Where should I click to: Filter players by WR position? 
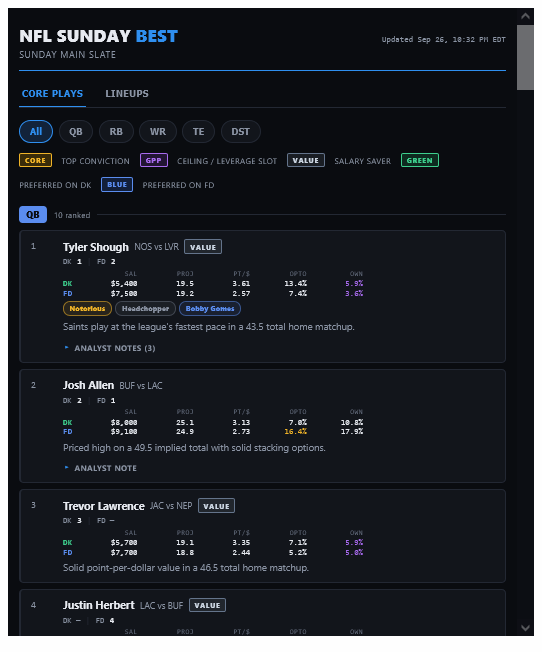(158, 131)
